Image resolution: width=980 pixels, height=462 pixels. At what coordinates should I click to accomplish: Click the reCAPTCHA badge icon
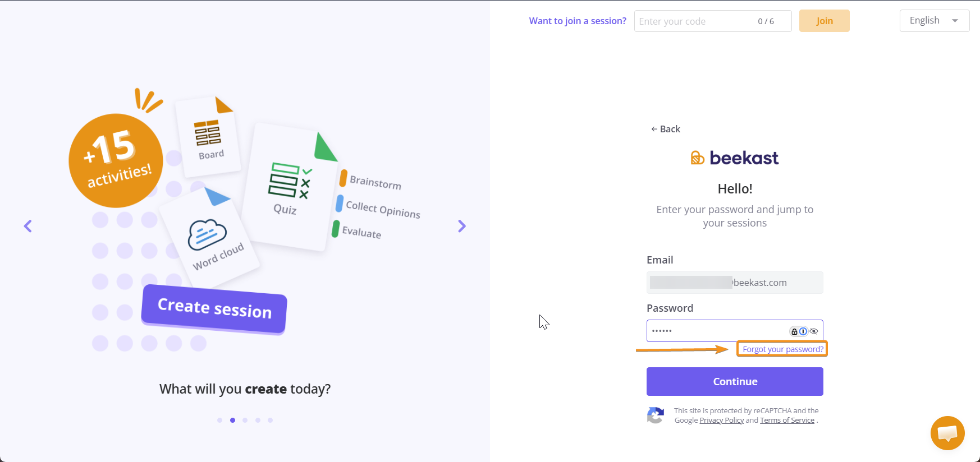pyautogui.click(x=656, y=415)
